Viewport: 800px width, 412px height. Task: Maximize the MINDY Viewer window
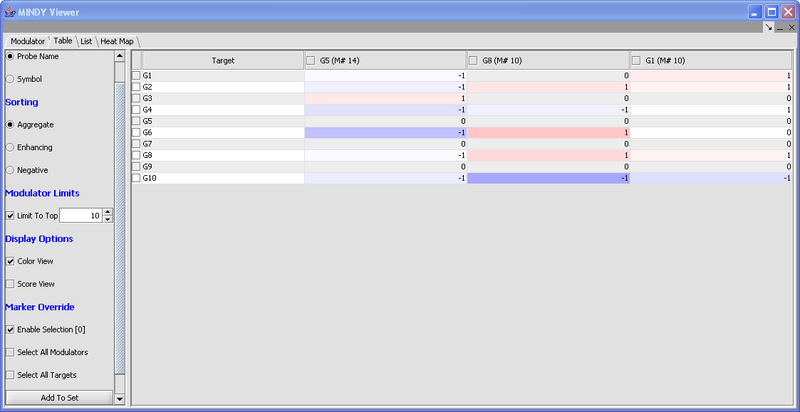(x=772, y=12)
